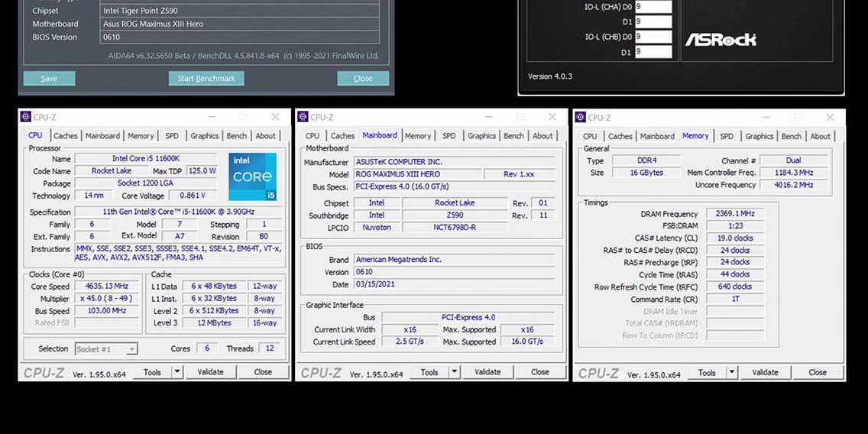Click Close button in CPU tab window
The width and height of the screenshot is (868, 434).
pyautogui.click(x=263, y=372)
